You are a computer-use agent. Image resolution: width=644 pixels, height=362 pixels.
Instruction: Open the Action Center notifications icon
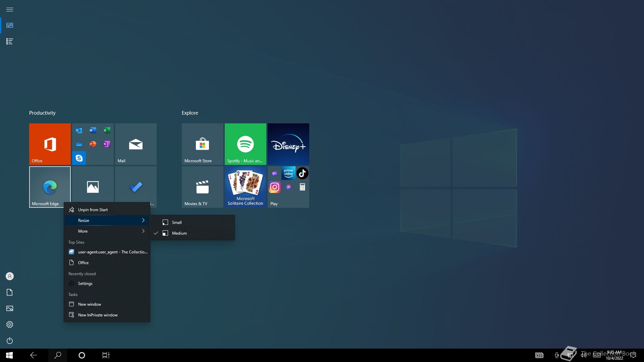point(633,355)
